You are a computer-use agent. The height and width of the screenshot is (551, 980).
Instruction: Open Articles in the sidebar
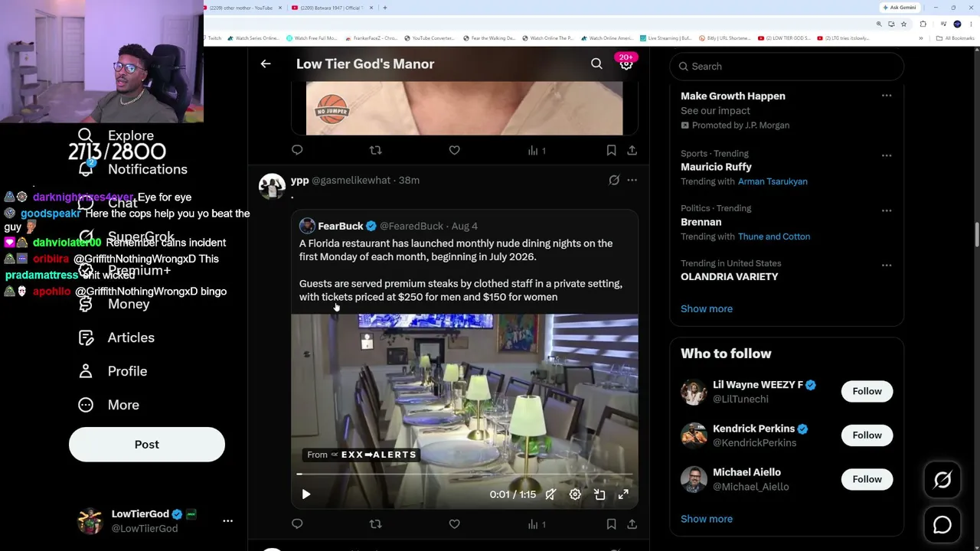(116, 337)
